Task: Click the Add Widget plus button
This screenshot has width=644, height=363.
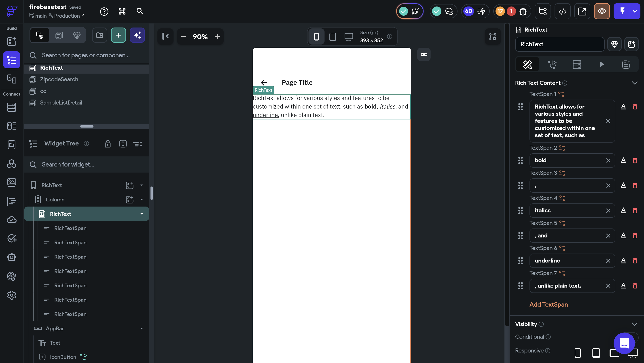Action: pyautogui.click(x=118, y=35)
